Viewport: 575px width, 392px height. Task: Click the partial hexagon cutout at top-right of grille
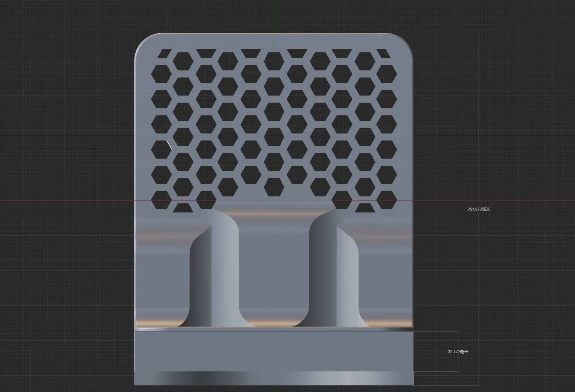coord(383,53)
